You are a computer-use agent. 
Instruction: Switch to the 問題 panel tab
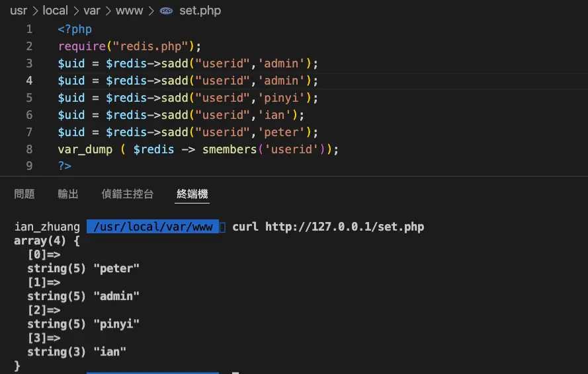(24, 194)
